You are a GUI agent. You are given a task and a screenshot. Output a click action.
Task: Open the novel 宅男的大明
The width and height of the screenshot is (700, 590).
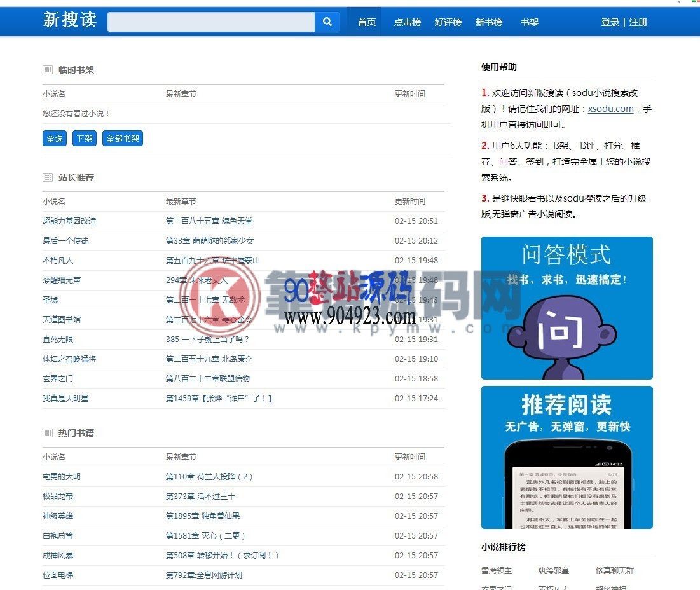(x=62, y=477)
